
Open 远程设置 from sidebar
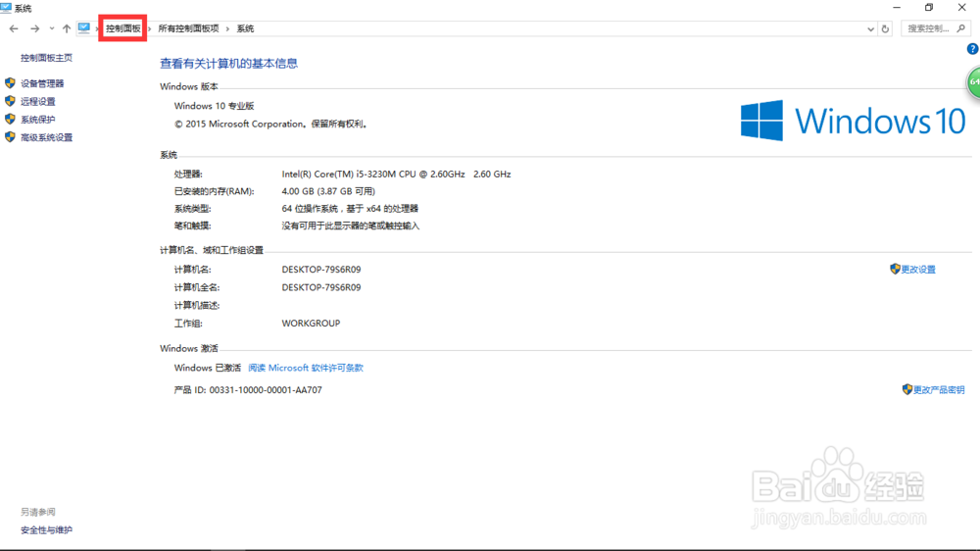coord(37,101)
